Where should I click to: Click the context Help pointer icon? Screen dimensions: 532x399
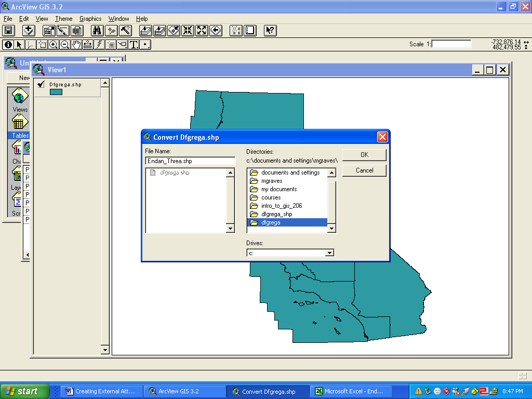pyautogui.click(x=270, y=31)
